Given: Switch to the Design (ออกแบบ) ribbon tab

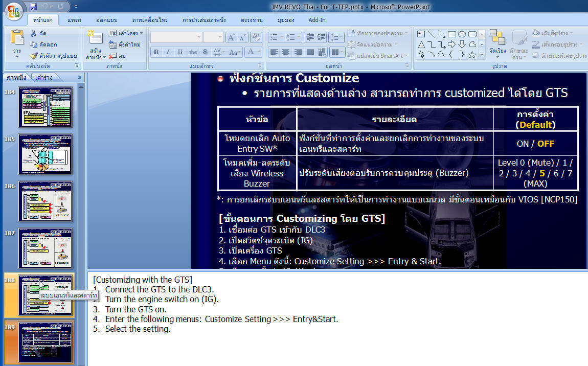Looking at the screenshot, I should [x=106, y=20].
